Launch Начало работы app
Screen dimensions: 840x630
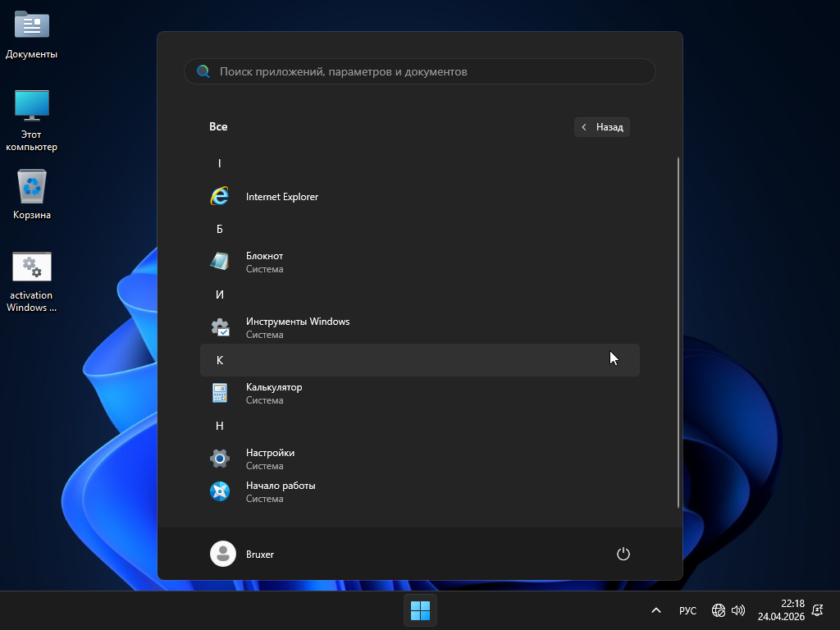click(x=280, y=491)
